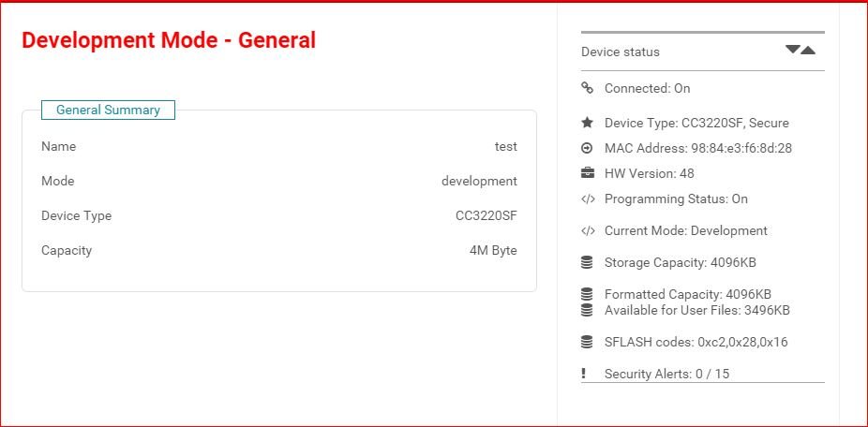Image resolution: width=868 pixels, height=427 pixels.
Task: Click the Name field value "test"
Action: pos(505,146)
